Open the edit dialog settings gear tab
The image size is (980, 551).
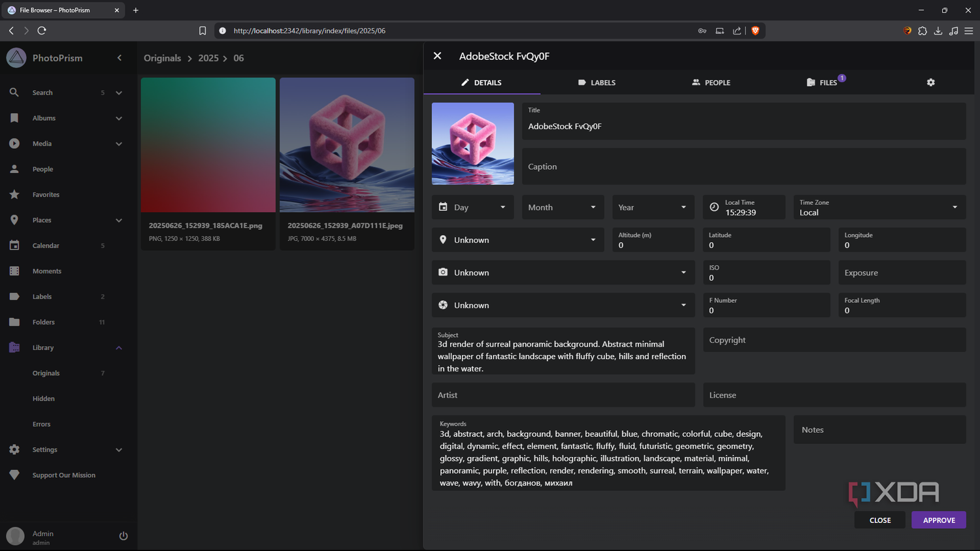[931, 82]
